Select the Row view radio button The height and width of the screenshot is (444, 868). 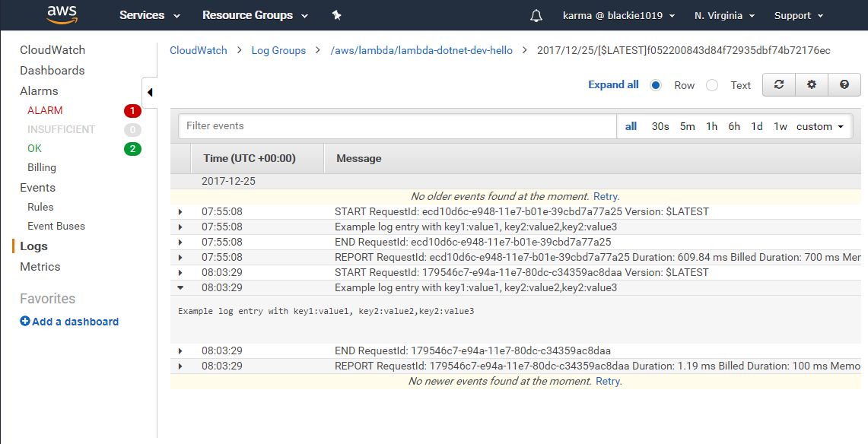[656, 85]
